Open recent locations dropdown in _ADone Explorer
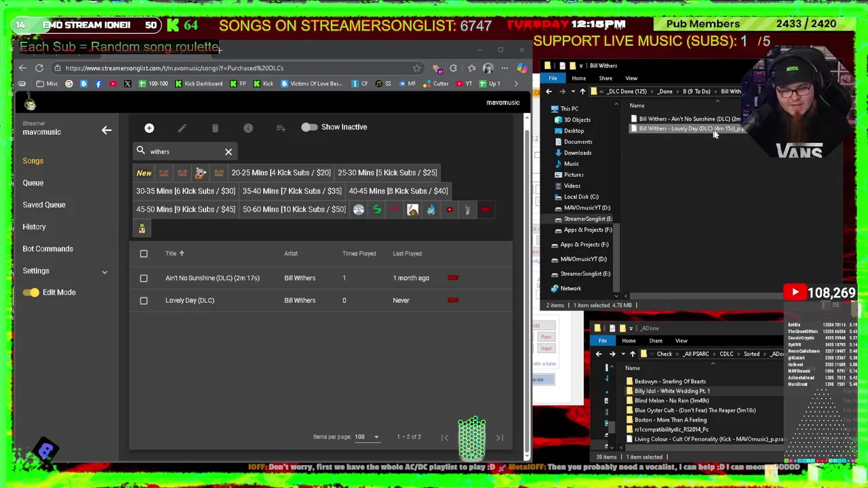Screen dimensions: 868x488 623,354
